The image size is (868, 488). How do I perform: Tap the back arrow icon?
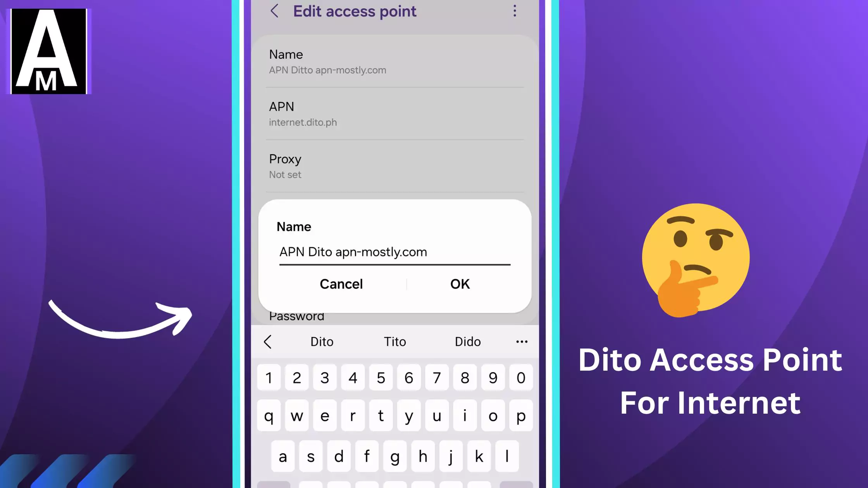pos(274,11)
